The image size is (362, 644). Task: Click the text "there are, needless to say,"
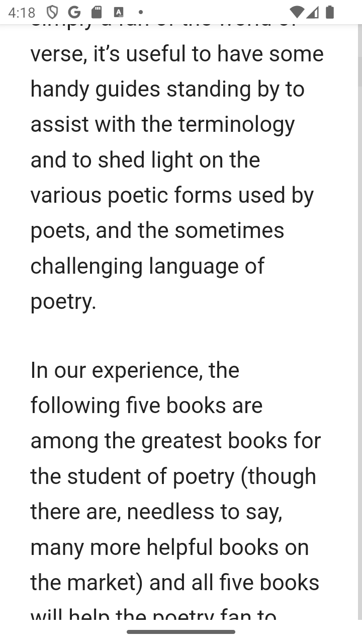pos(156,512)
